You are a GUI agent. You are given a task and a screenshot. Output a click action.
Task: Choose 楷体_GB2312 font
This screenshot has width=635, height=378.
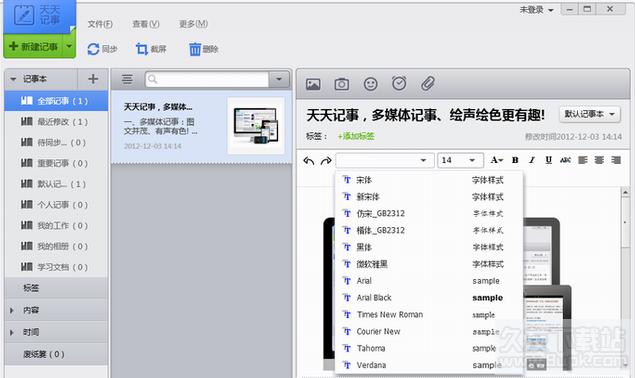tap(429, 231)
